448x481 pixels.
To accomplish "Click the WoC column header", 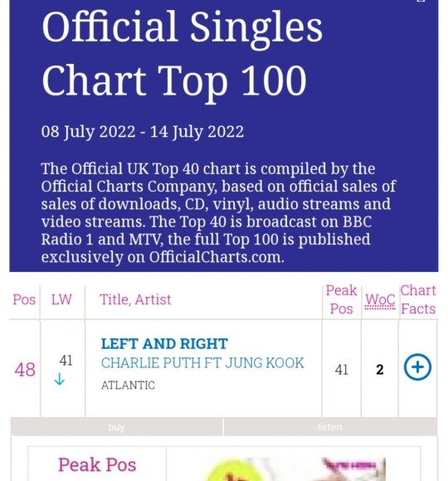I will coord(380,299).
